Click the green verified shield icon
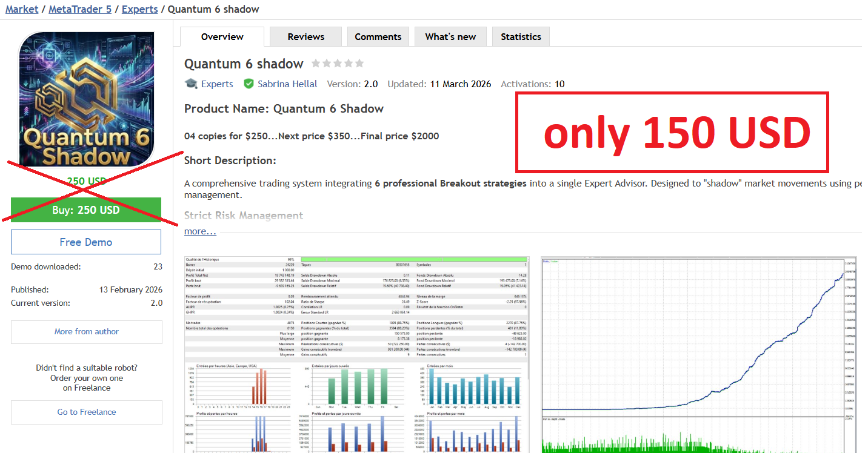868x453 pixels. point(249,84)
